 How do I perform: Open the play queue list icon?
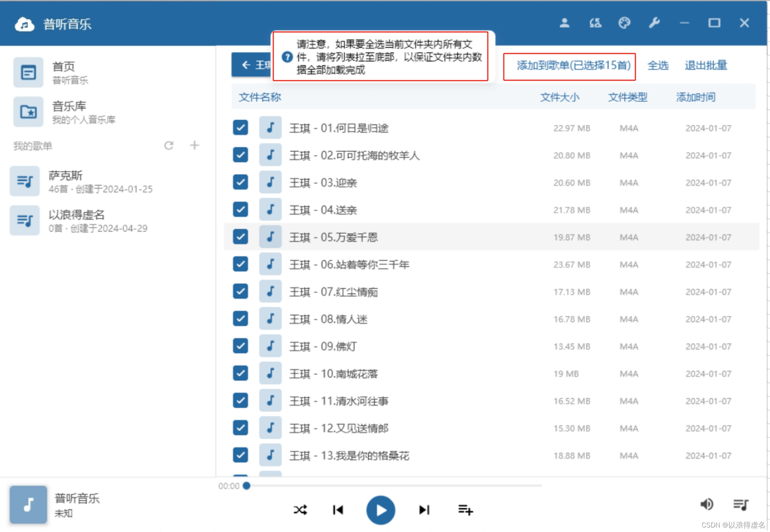click(740, 504)
